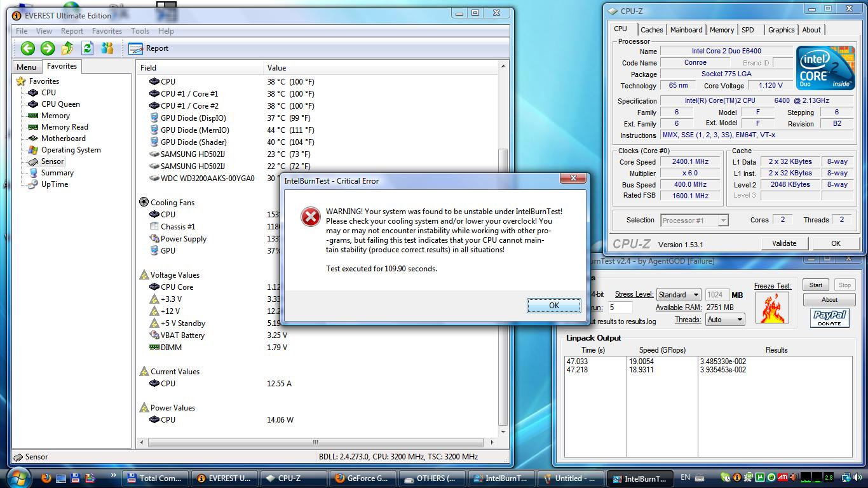Switch to SPD tab in CPU-Z
Viewport: 868px width, 488px height.
click(x=748, y=30)
